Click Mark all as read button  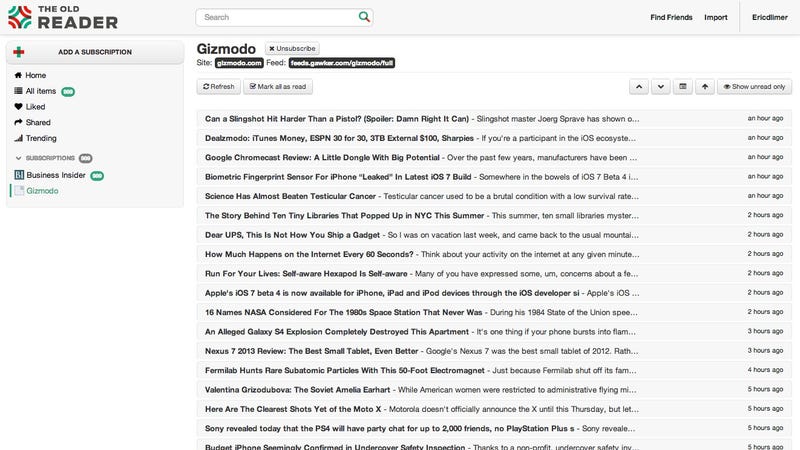pyautogui.click(x=278, y=87)
